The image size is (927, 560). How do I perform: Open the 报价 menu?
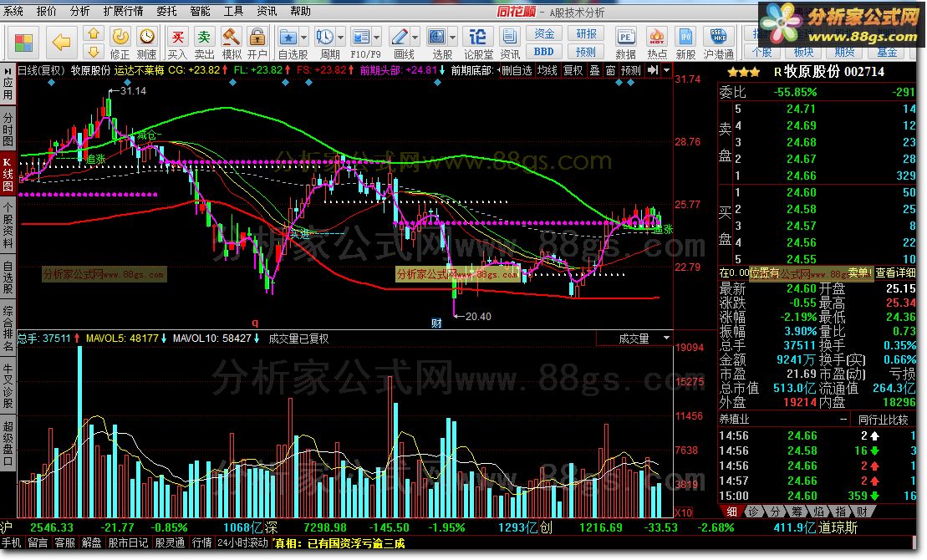(46, 11)
